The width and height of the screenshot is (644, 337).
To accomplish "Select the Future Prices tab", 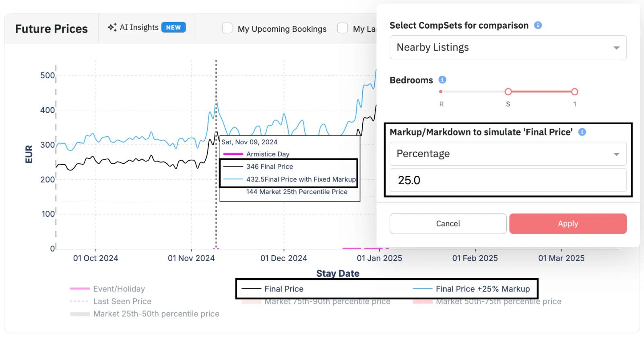I will pyautogui.click(x=52, y=29).
